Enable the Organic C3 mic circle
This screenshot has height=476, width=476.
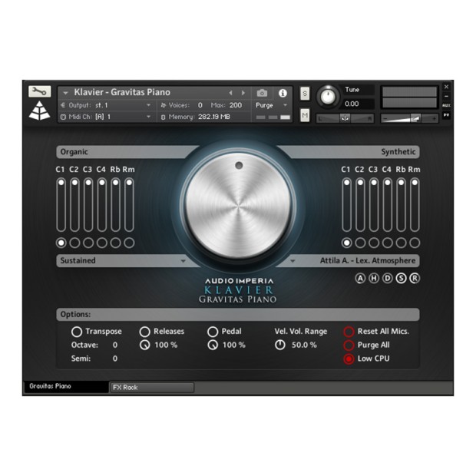[x=88, y=243]
